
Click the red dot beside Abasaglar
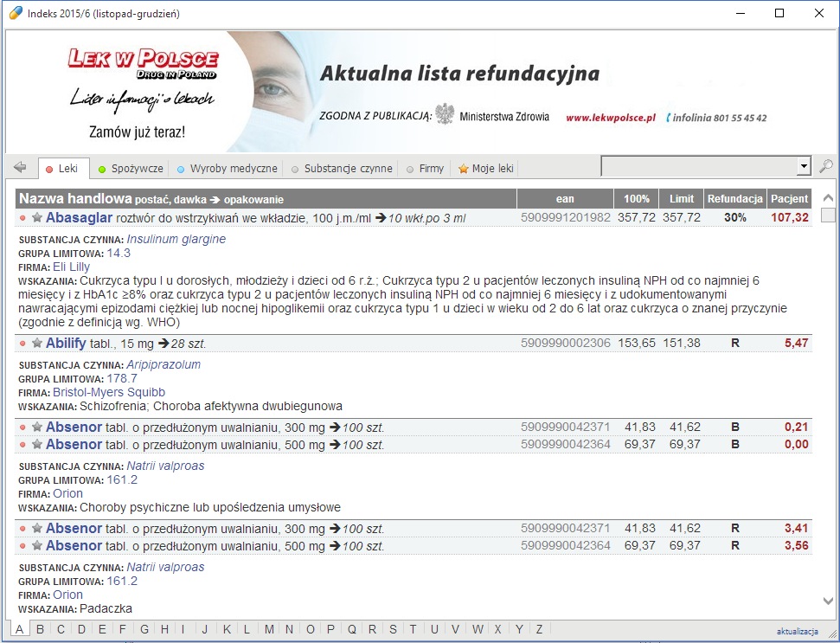[22, 218]
